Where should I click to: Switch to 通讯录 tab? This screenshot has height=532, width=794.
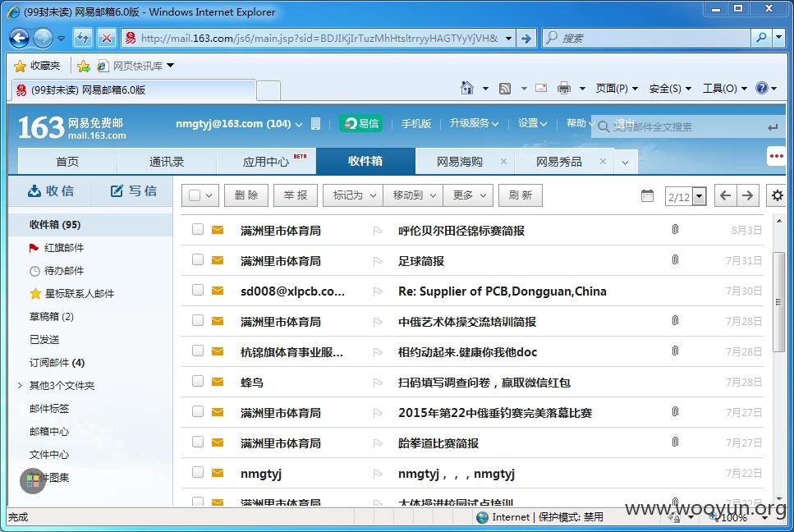point(167,162)
